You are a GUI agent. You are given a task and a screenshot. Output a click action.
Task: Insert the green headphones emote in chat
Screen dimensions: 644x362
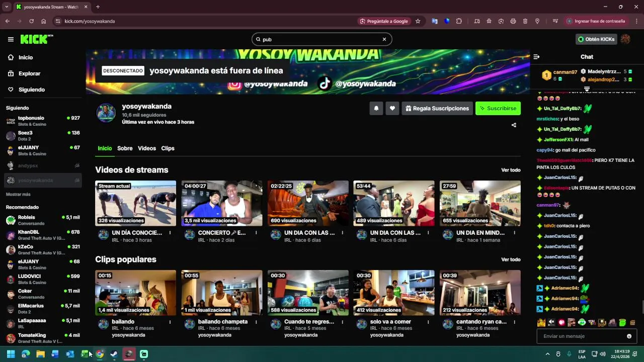point(582,322)
